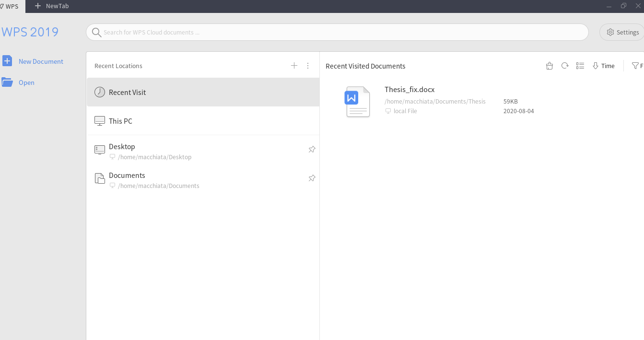Focus the WPS Cloud documents search field
Image resolution: width=644 pixels, height=340 pixels.
tap(337, 32)
